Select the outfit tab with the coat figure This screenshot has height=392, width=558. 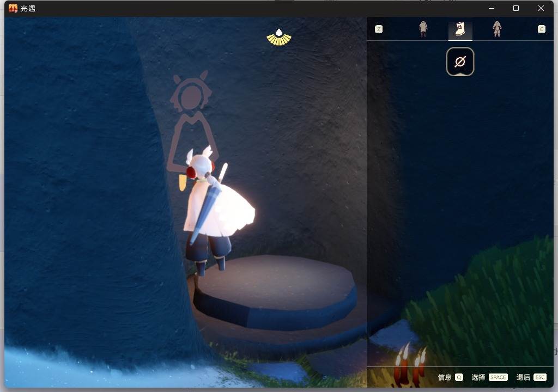[x=423, y=29]
